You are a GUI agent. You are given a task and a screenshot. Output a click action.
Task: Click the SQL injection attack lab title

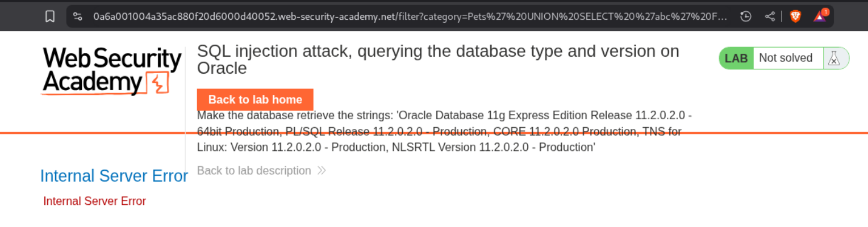(437, 59)
